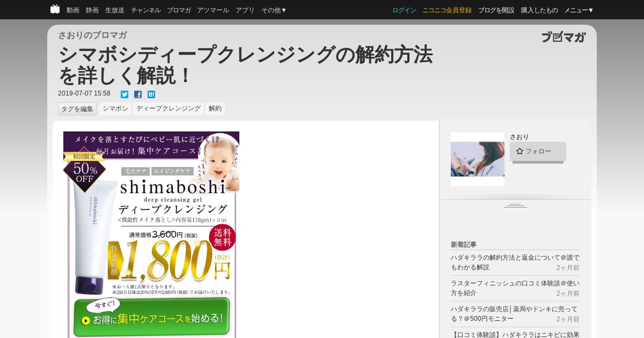Image resolution: width=644 pixels, height=338 pixels.
Task: Click the ニコニコ会員登録 link
Action: click(447, 10)
